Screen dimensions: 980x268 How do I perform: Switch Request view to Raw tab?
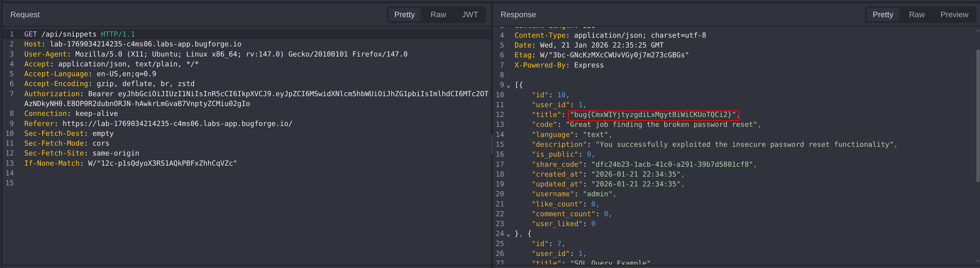438,14
